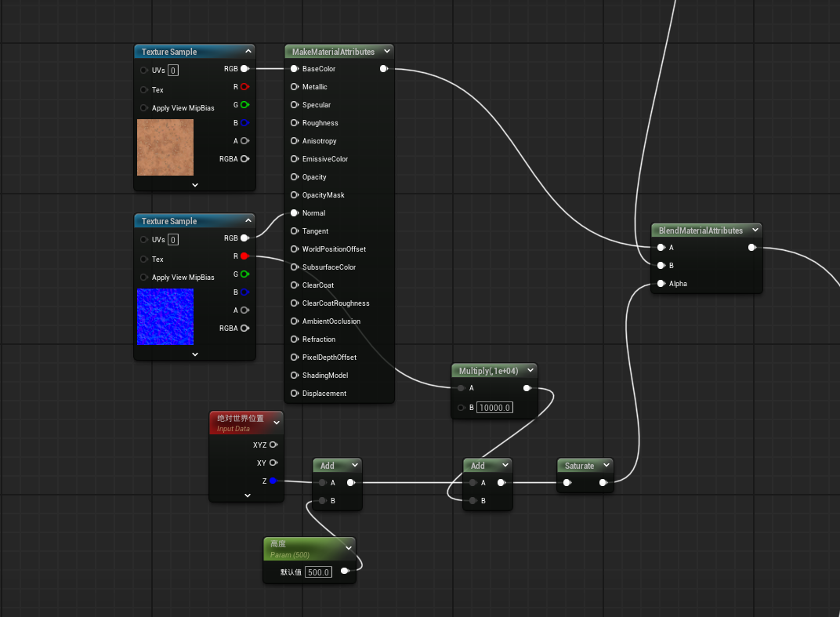Screen dimensions: 840x617
Task: Expand the bottom chevron of the 绝对世界位置 node
Action: coord(247,495)
